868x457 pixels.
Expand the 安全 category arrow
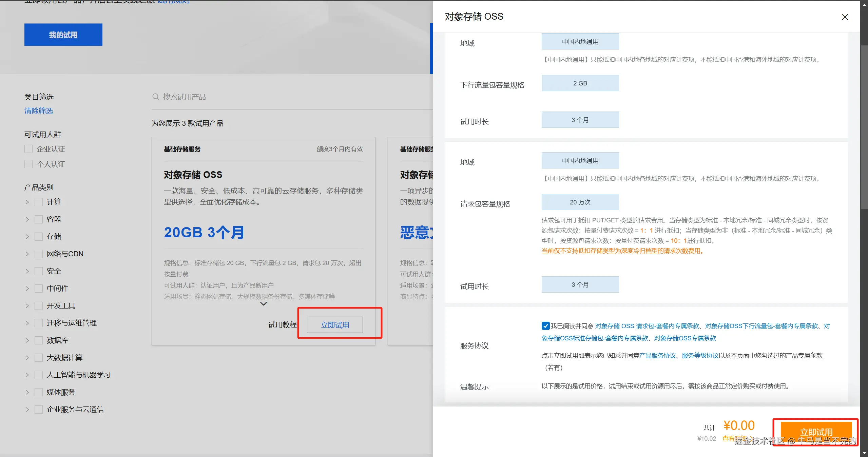(x=27, y=271)
